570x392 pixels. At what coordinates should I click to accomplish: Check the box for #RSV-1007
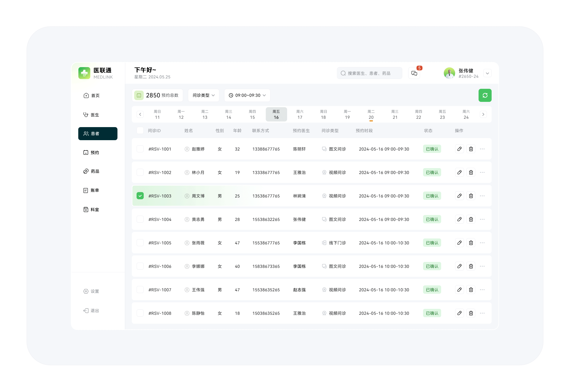[x=140, y=290]
